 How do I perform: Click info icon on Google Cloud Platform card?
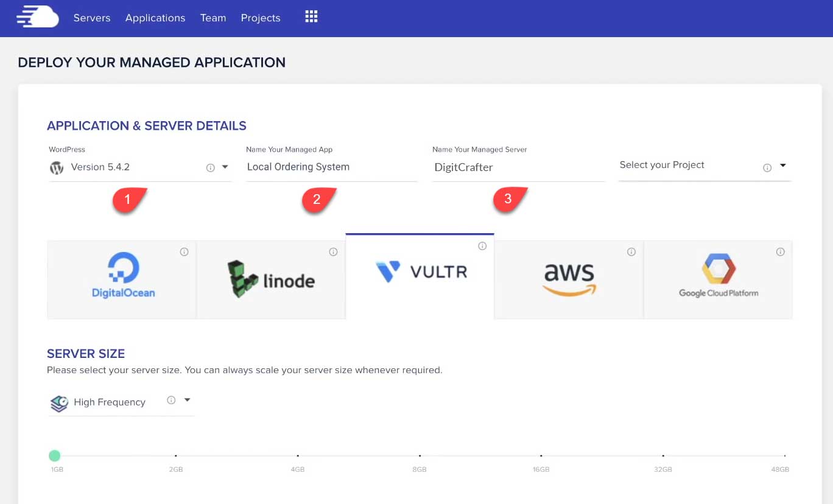[x=781, y=252]
